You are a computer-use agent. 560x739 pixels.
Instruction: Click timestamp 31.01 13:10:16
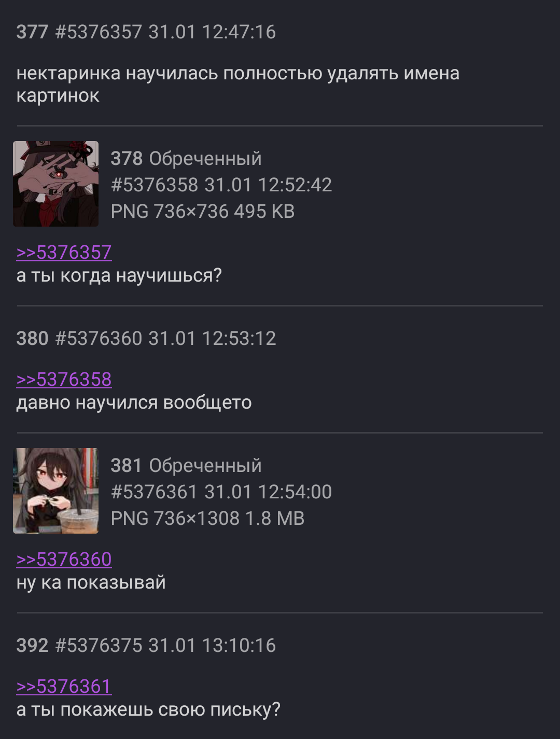click(212, 646)
